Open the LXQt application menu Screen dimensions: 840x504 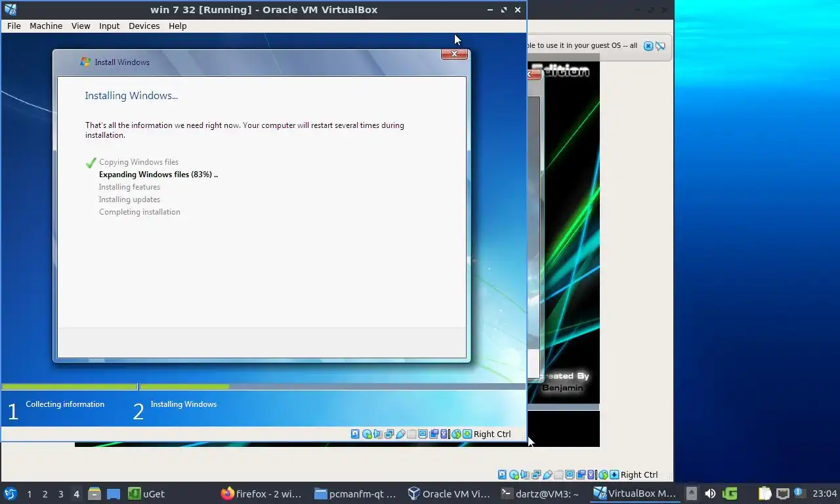pos(10,493)
